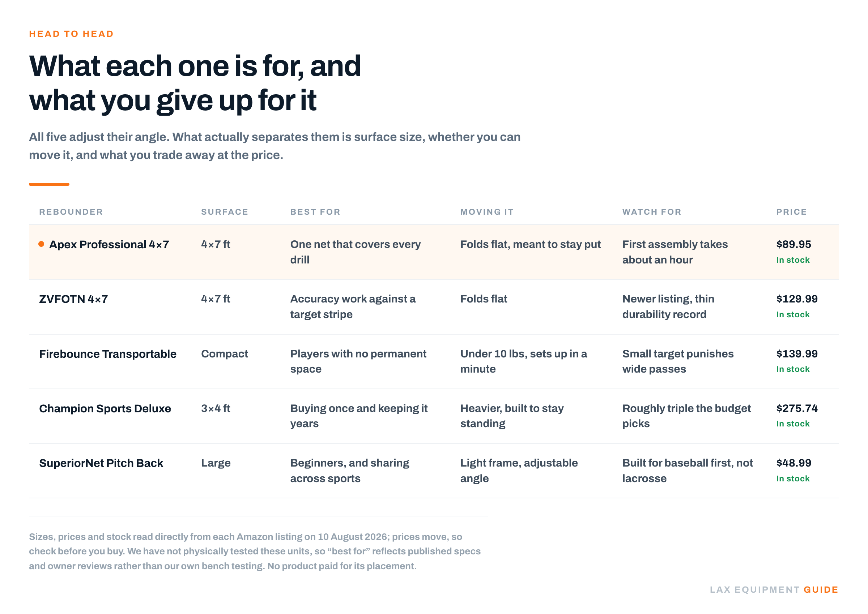The width and height of the screenshot is (868, 614).
Task: Select the Apex Professional 4×7 row name
Action: [x=109, y=245]
